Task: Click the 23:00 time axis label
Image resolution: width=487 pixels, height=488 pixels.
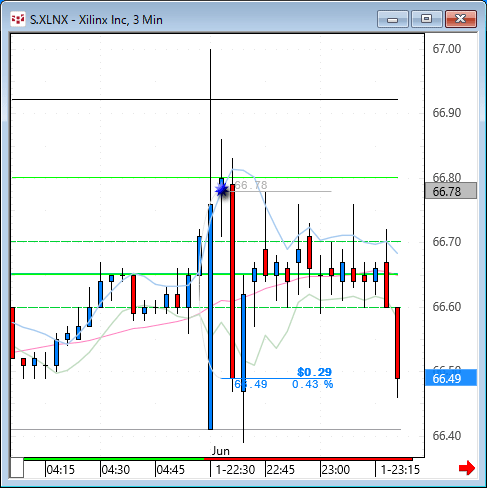Action: [x=336, y=470]
